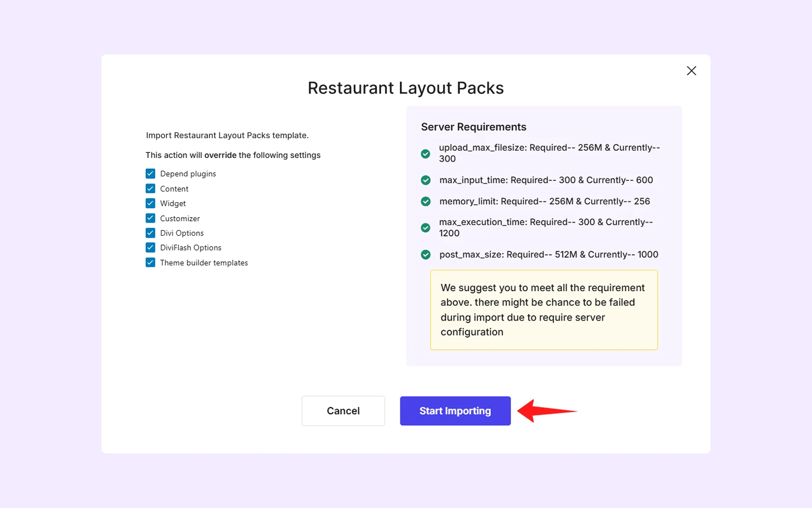Image resolution: width=812 pixels, height=508 pixels.
Task: Click the max_execution_time green check icon
Action: coord(426,228)
